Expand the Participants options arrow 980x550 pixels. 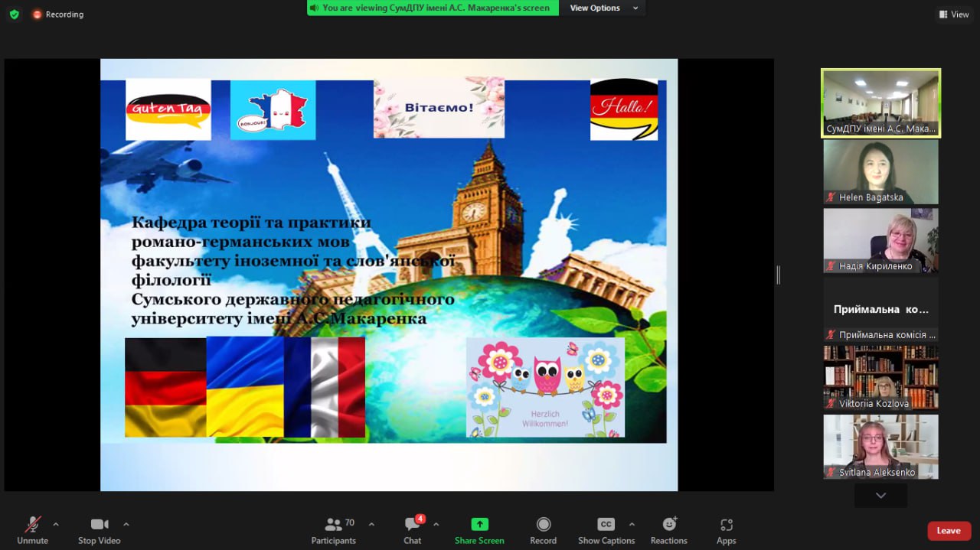pos(371,524)
